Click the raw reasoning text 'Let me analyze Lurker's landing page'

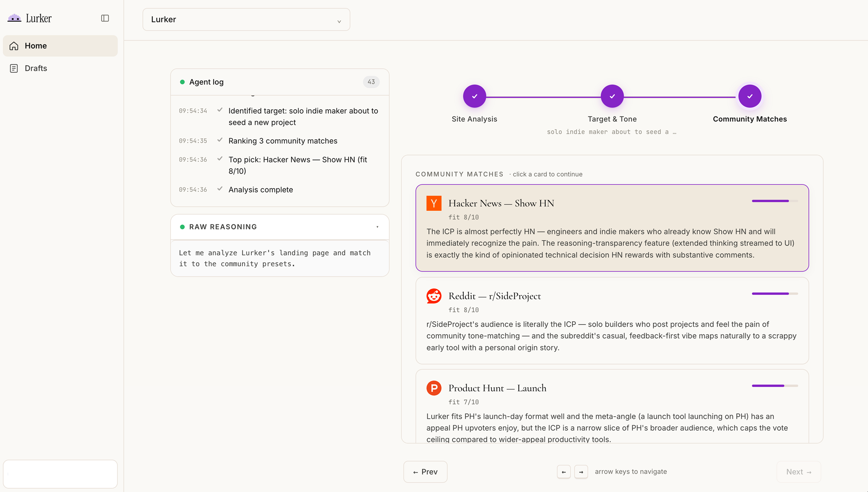[x=274, y=258]
